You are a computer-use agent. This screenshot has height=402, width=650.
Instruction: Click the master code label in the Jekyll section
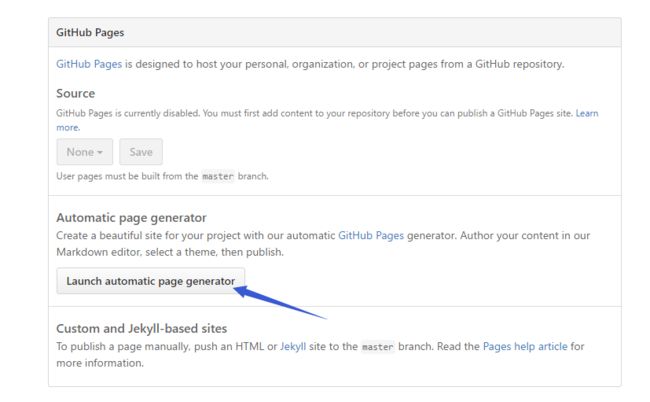377,346
